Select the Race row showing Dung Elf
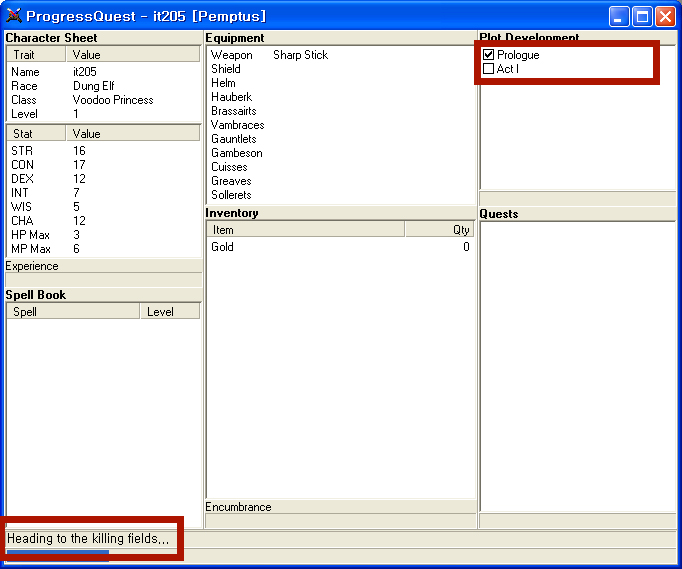 (104, 86)
